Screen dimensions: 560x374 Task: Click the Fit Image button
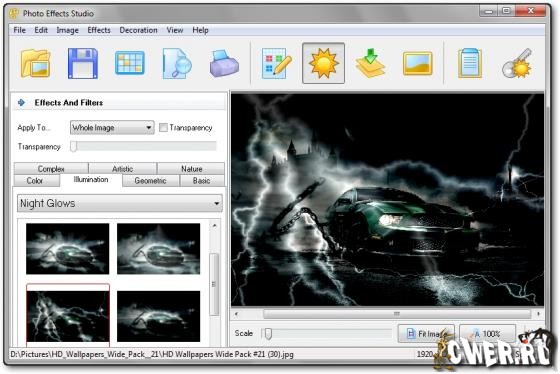pos(426,334)
